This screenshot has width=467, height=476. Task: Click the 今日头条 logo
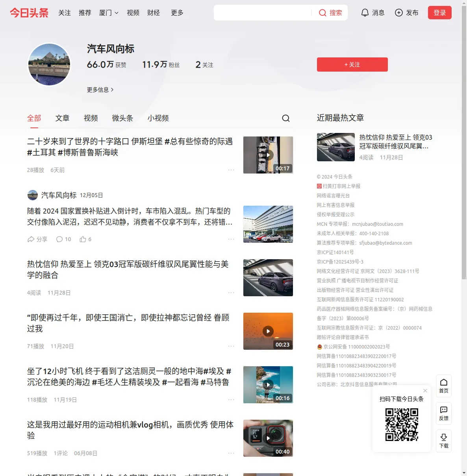pos(29,13)
